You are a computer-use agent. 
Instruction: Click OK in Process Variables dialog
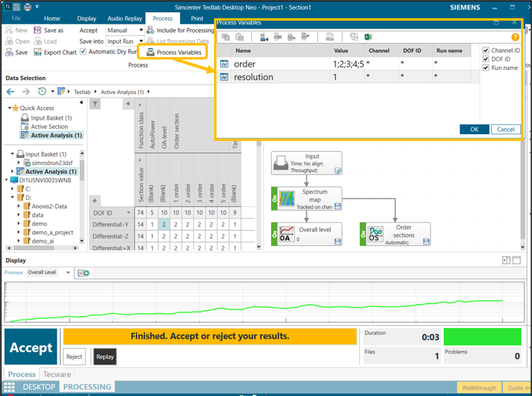click(x=474, y=129)
